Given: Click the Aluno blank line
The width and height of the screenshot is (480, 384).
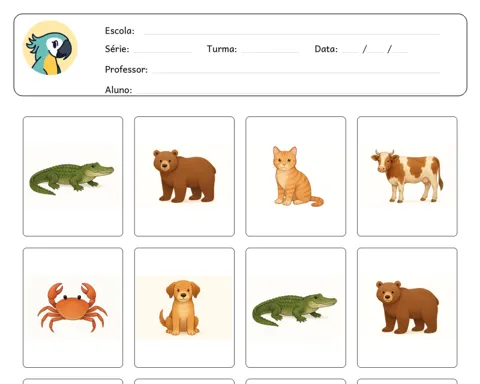Looking at the screenshot, I should (288, 93).
